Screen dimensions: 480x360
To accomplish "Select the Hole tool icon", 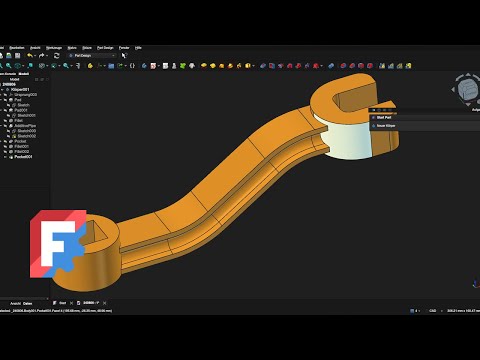I will [x=272, y=66].
